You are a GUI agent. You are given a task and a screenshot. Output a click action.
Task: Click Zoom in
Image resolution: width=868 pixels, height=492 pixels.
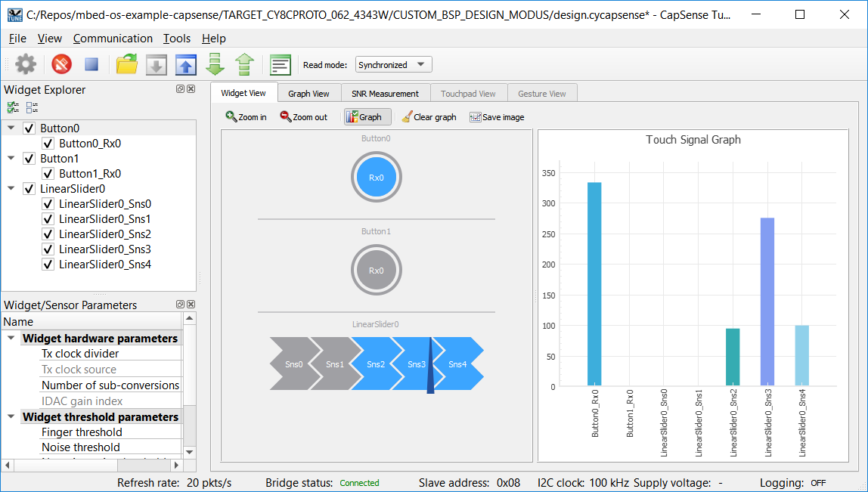246,117
